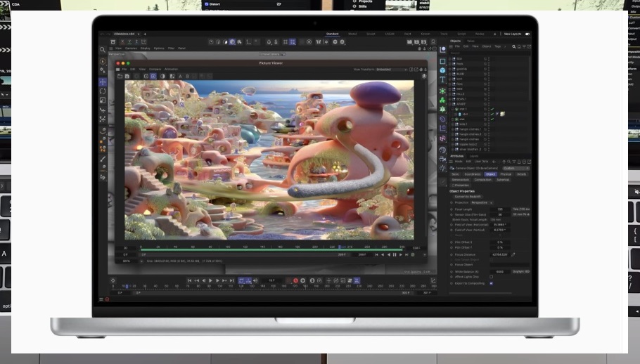Open OctaneCamera dropdown in viewport
640x364 pixels.
point(272,54)
